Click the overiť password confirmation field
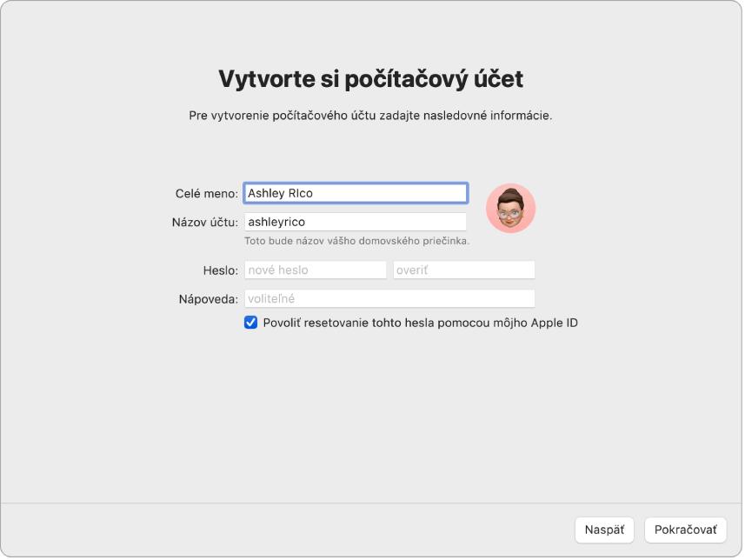The width and height of the screenshot is (745, 560). 463,270
